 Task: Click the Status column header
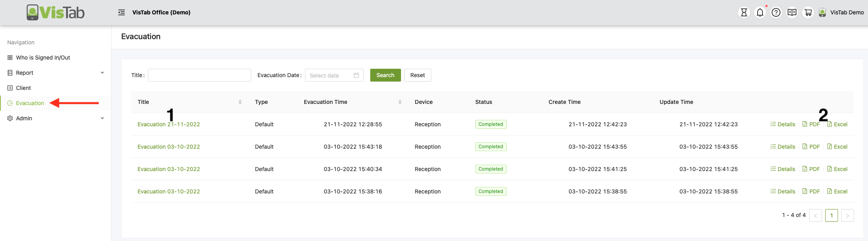click(x=484, y=102)
